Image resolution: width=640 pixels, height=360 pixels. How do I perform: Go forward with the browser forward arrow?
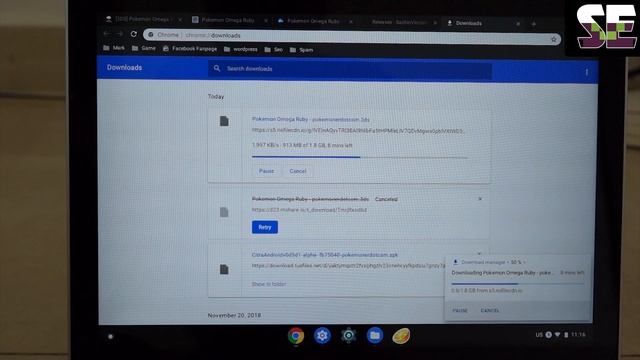120,33
